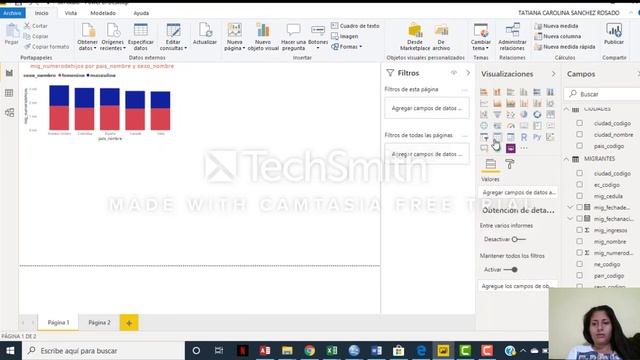
Task: Click De archivo custom visual icon
Action: (x=441, y=31)
